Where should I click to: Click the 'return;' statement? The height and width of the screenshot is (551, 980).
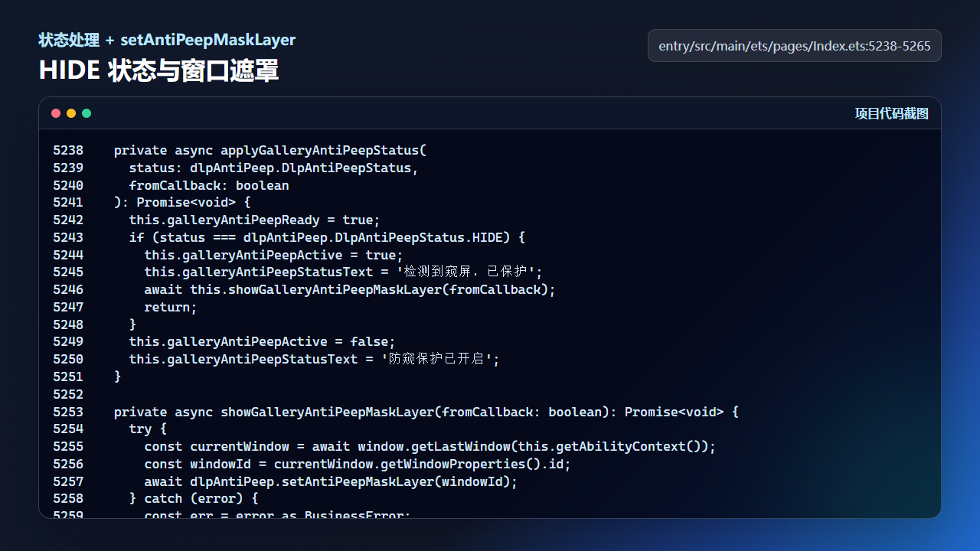(x=171, y=307)
